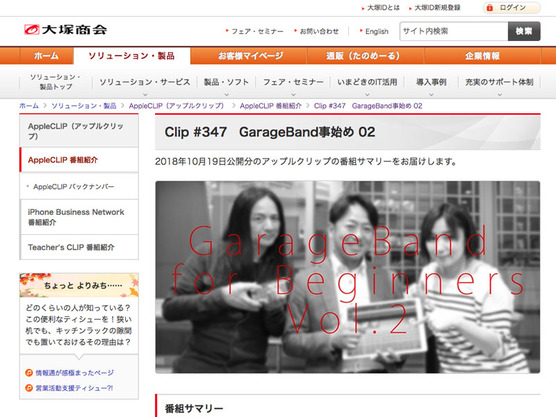Click AppleCLIP 番組紹介 breadcrumb
The width and height of the screenshot is (556, 417).
(x=271, y=106)
